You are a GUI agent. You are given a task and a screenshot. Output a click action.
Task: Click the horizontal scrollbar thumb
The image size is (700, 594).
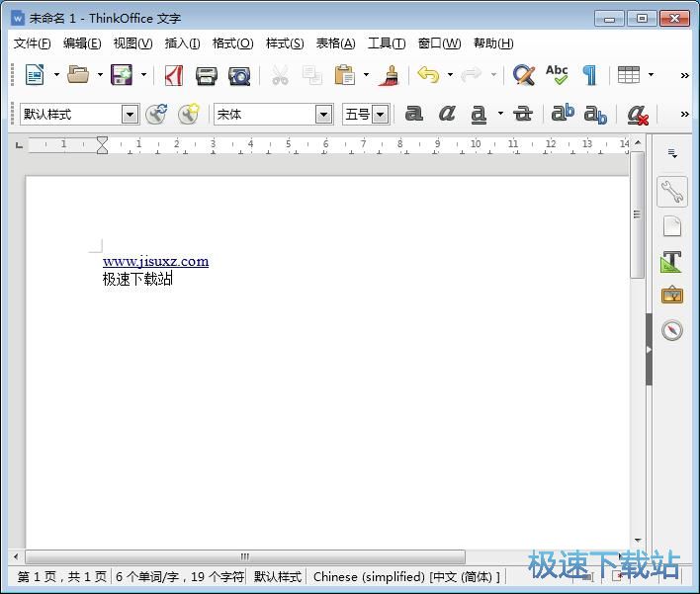(244, 556)
